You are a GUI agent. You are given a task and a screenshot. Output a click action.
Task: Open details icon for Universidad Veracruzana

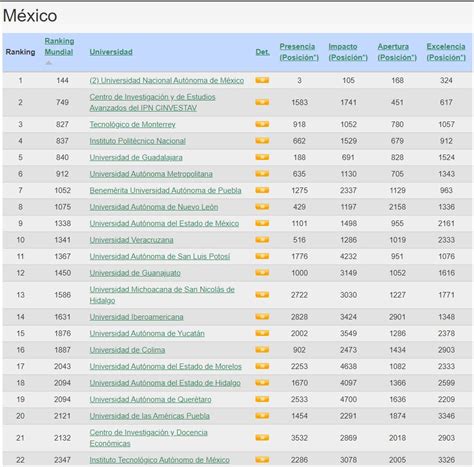[x=262, y=240]
